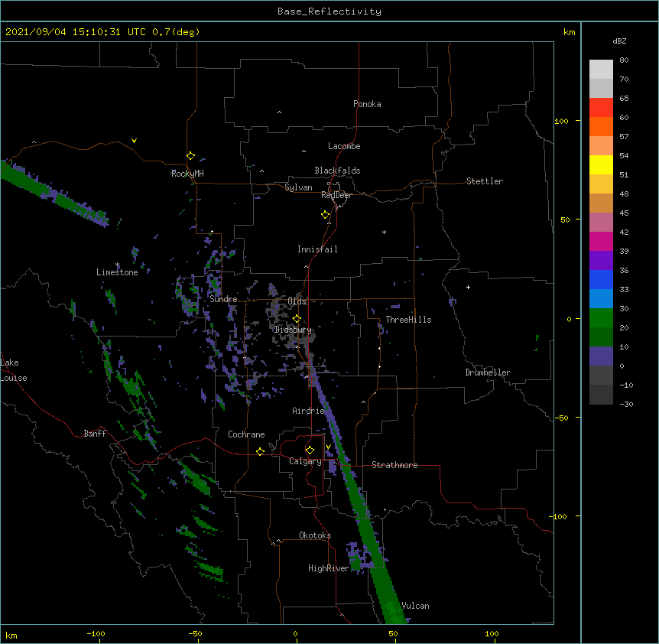Click the yellow V marker northwest of RockyMH
This screenshot has width=659, height=644.
point(134,141)
